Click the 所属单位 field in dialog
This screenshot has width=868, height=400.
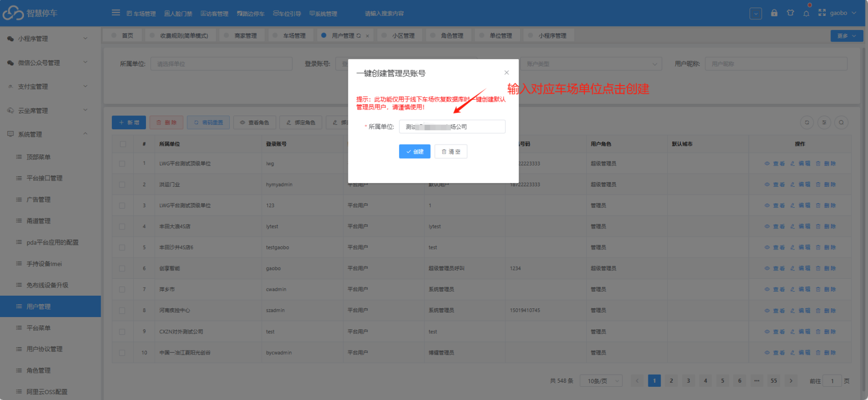[x=452, y=127]
